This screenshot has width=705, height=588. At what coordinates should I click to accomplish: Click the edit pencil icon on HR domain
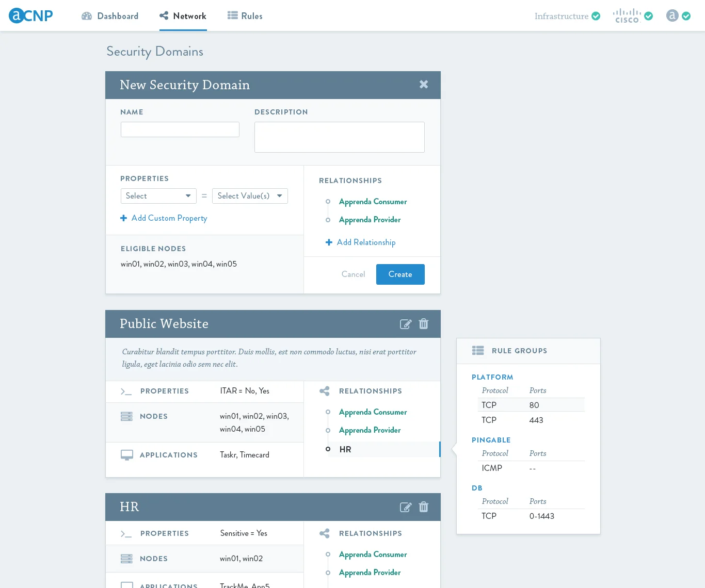tap(406, 507)
